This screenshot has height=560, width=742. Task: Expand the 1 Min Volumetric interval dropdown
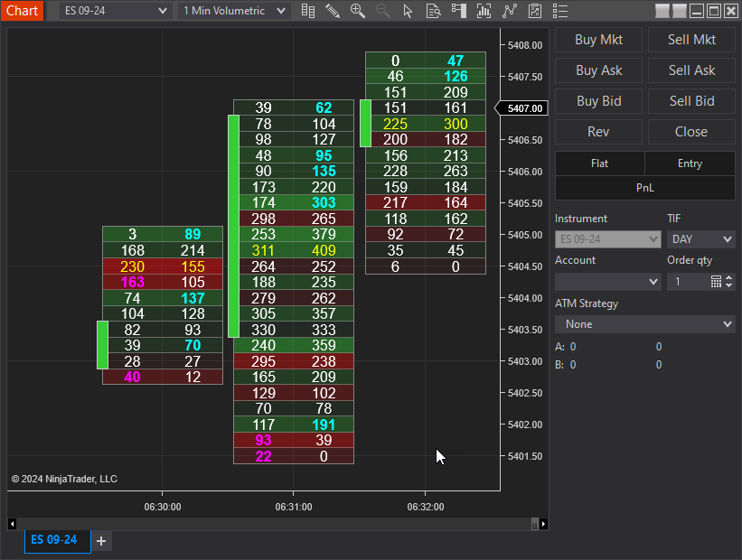234,11
